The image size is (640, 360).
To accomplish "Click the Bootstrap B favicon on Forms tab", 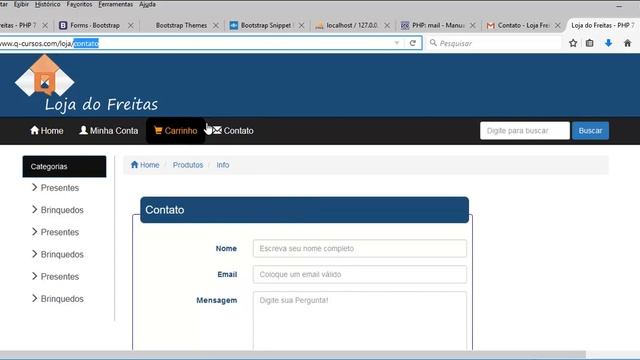I will pyautogui.click(x=63, y=25).
